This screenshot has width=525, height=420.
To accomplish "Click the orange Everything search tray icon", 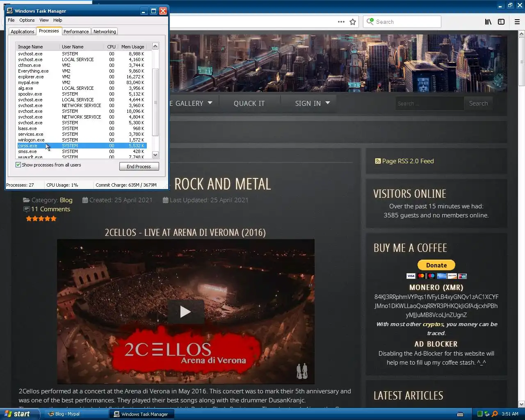I will coord(495,414).
